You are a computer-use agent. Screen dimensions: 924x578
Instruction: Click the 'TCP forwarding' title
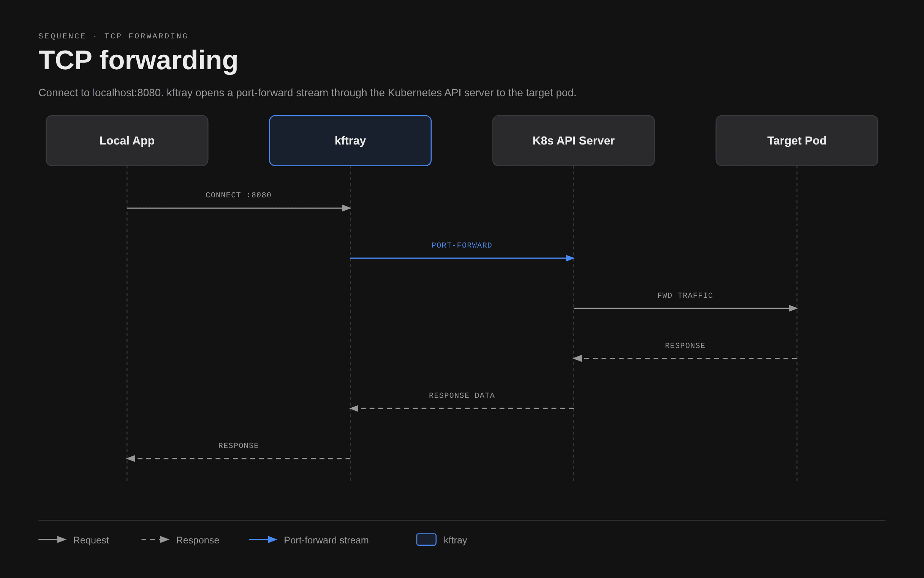[138, 60]
